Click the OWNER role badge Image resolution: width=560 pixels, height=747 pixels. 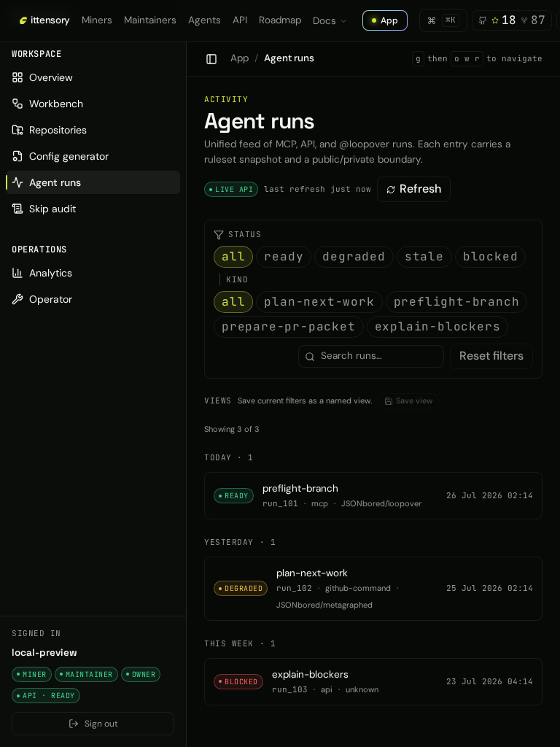point(141,675)
